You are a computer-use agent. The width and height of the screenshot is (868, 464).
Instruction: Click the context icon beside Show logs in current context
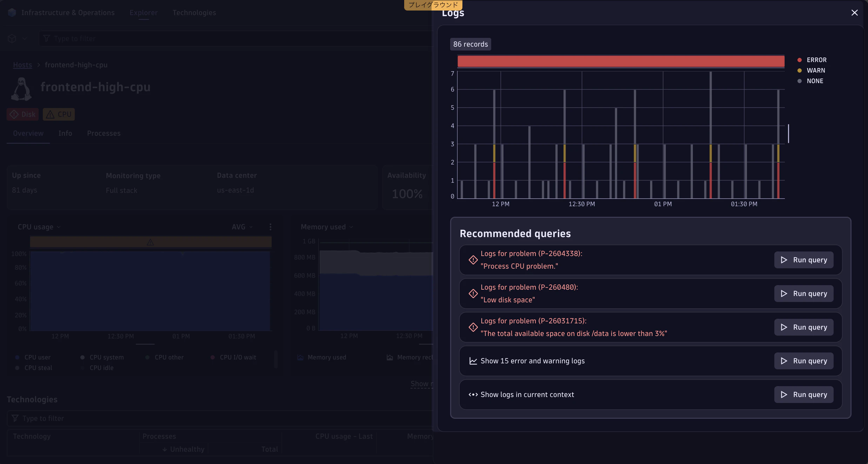pyautogui.click(x=473, y=395)
